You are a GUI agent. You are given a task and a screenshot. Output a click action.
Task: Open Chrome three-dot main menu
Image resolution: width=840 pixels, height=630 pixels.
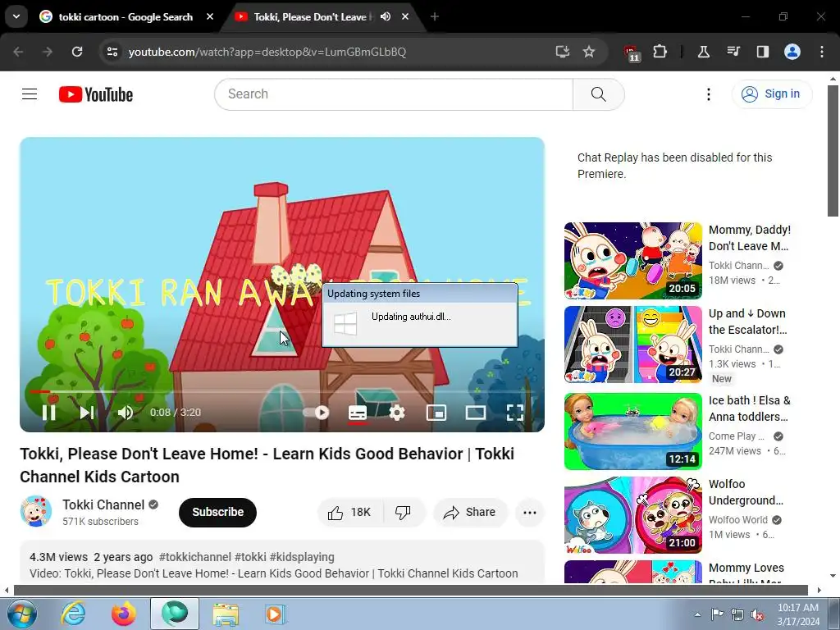point(822,52)
